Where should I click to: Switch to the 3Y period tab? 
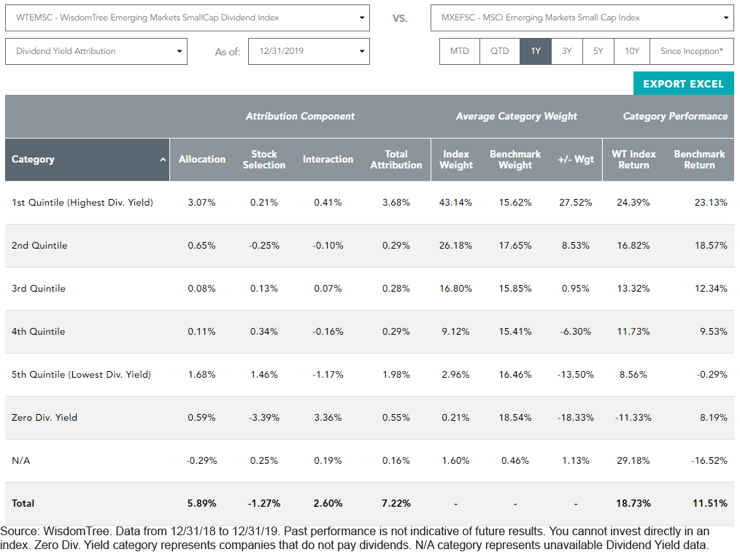566,51
